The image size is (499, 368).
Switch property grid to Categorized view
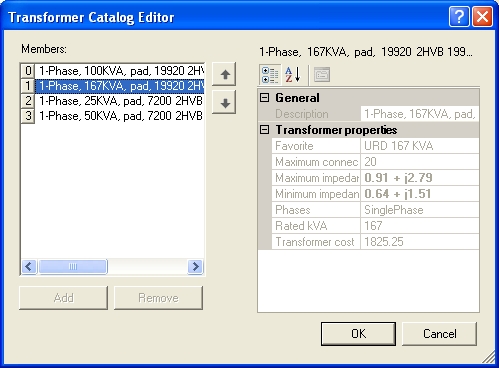(270, 75)
